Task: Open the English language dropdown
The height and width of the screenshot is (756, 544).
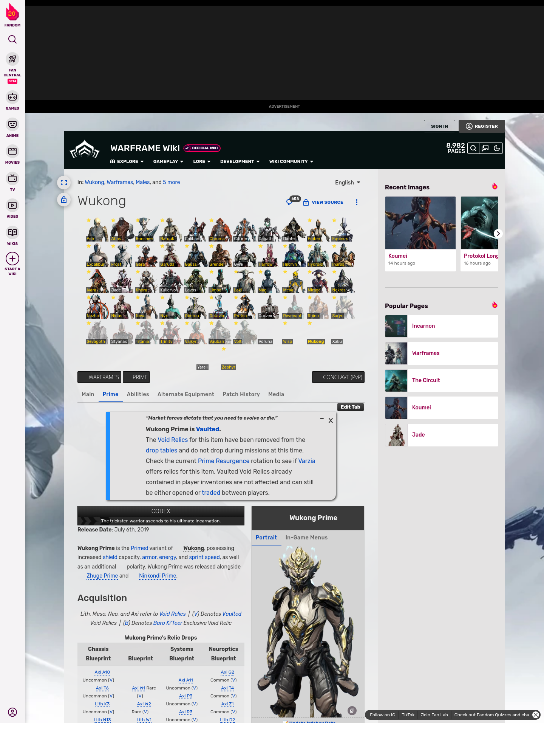Action: [348, 183]
